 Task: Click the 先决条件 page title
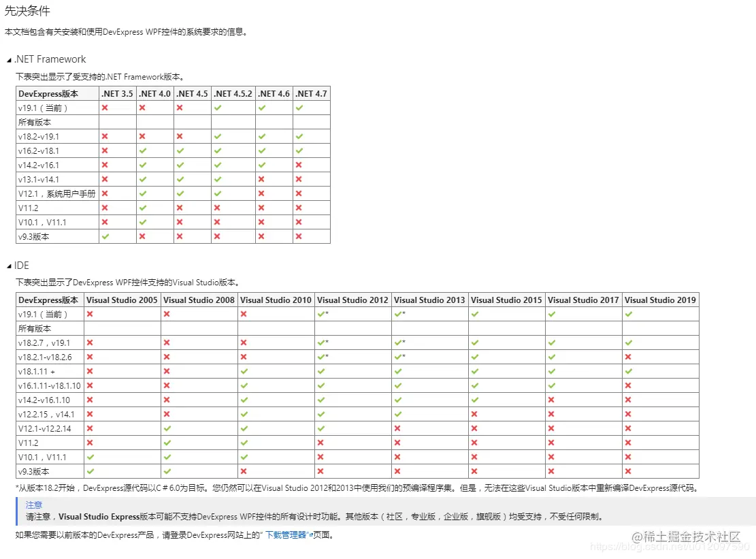(27, 11)
